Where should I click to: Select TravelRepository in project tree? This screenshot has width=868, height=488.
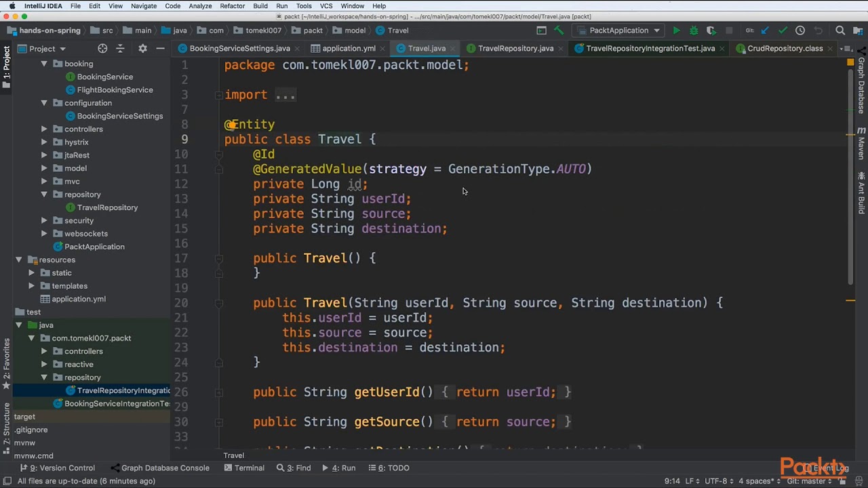point(107,207)
